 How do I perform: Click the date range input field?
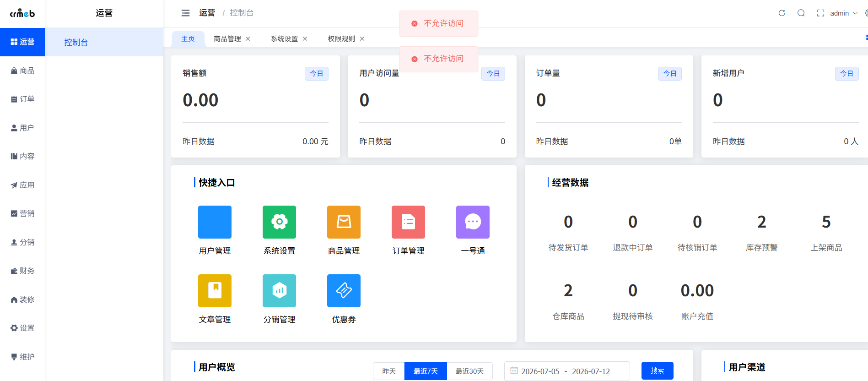coord(567,371)
